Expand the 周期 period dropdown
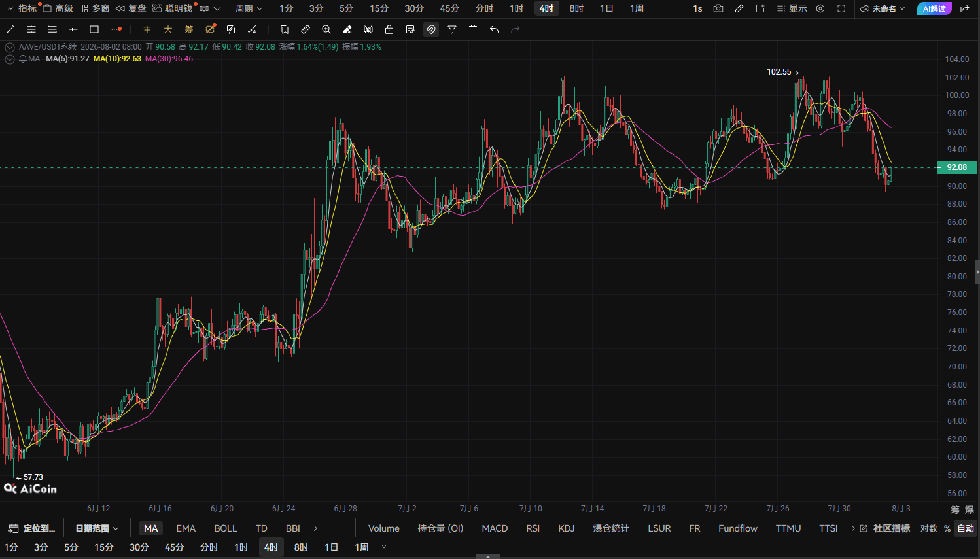The width and height of the screenshot is (980, 559). click(249, 8)
